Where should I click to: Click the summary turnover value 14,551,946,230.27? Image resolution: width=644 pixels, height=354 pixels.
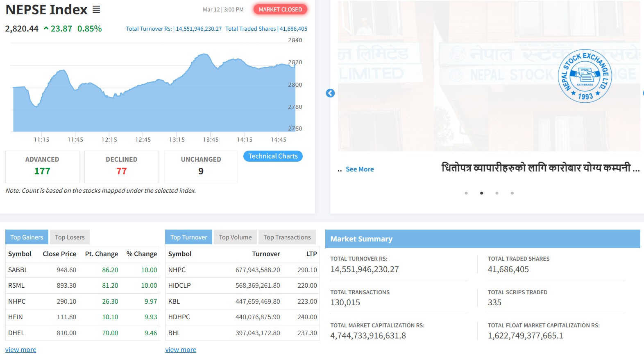tap(365, 270)
